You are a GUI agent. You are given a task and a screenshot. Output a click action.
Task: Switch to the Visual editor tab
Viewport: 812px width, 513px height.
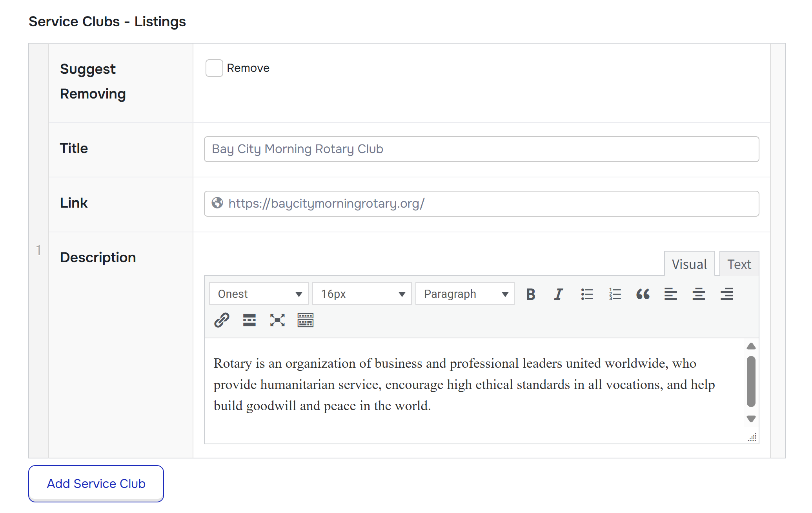point(689,264)
